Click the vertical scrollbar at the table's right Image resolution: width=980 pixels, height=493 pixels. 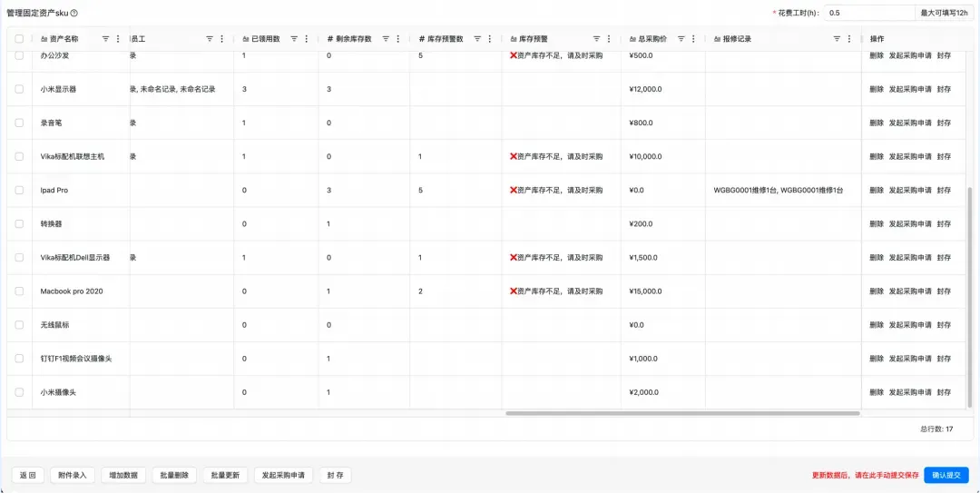coord(969,297)
